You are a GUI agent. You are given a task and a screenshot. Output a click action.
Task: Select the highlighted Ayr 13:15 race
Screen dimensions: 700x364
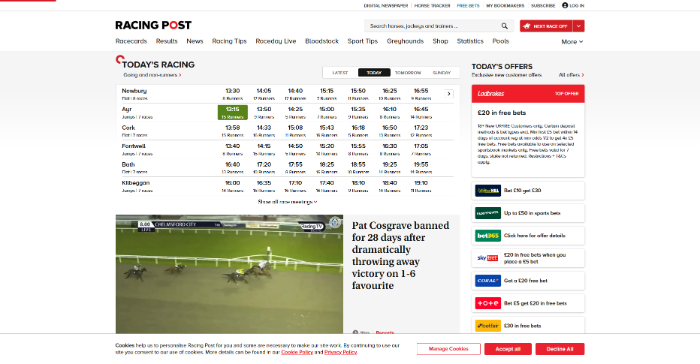233,112
